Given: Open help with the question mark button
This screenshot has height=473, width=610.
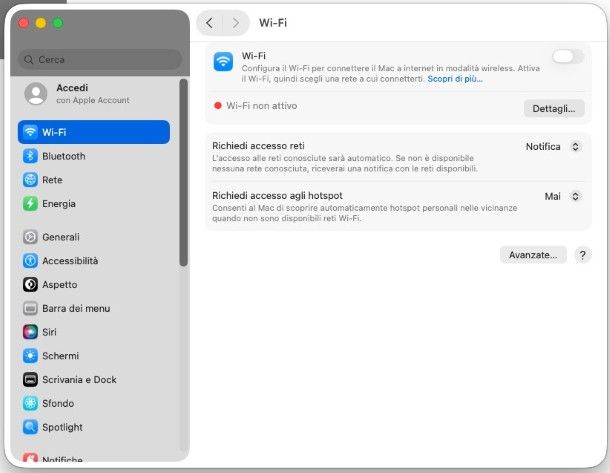Looking at the screenshot, I should coord(582,255).
